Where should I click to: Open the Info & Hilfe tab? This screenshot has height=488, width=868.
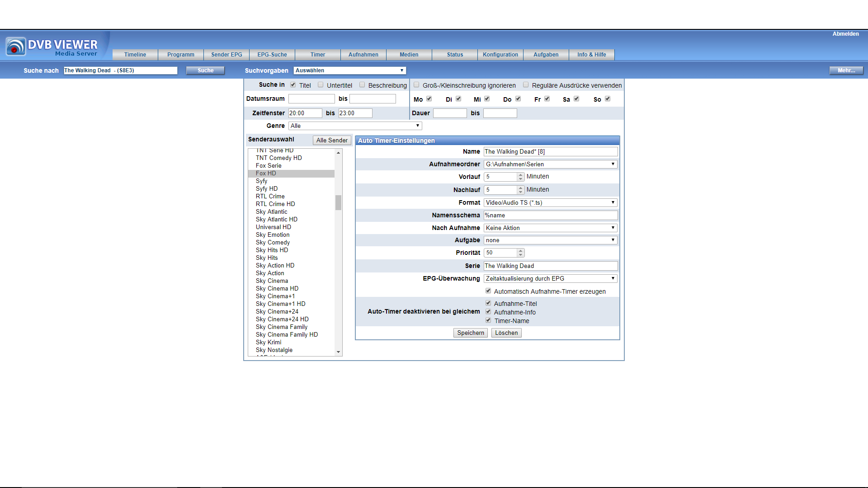click(x=592, y=55)
